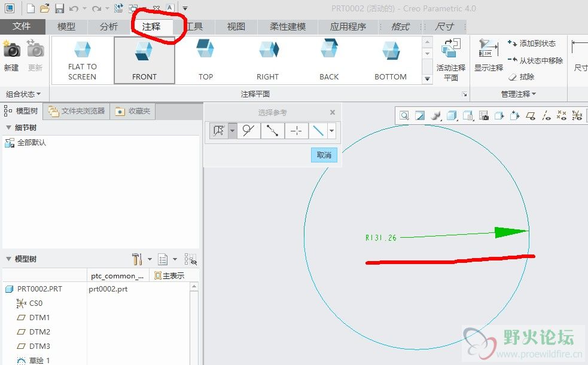Click the 拭除 erase button
This screenshot has width=588, height=365.
click(x=521, y=76)
